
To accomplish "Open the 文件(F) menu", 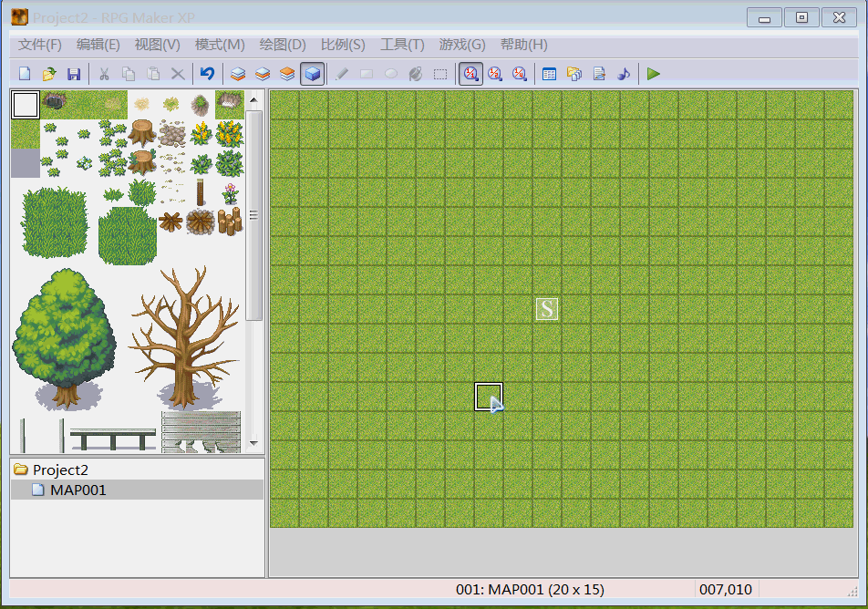I will (x=39, y=45).
